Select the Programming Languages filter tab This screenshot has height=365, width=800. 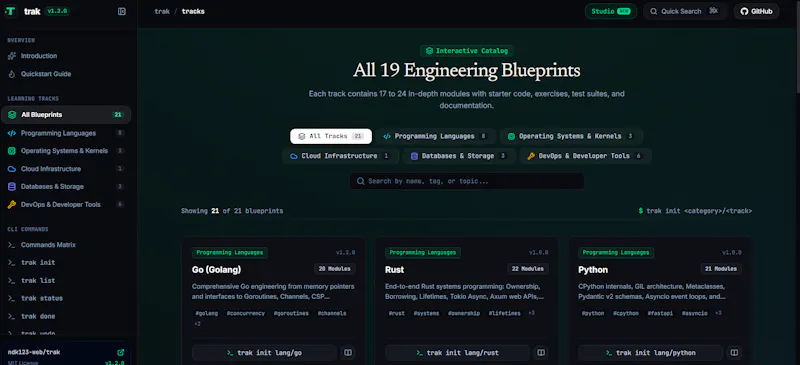435,136
